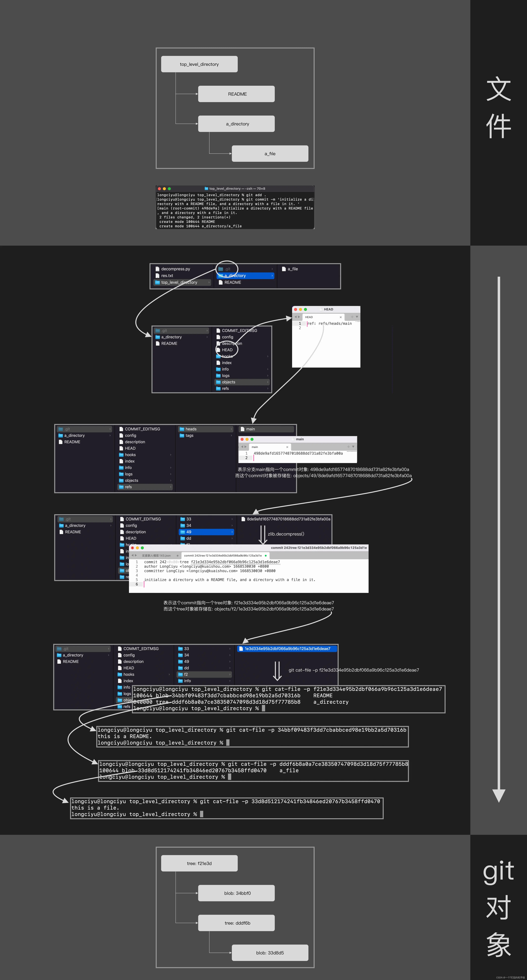Click back arrow in the main editor window
The height and width of the screenshot is (980, 527).
(242, 447)
